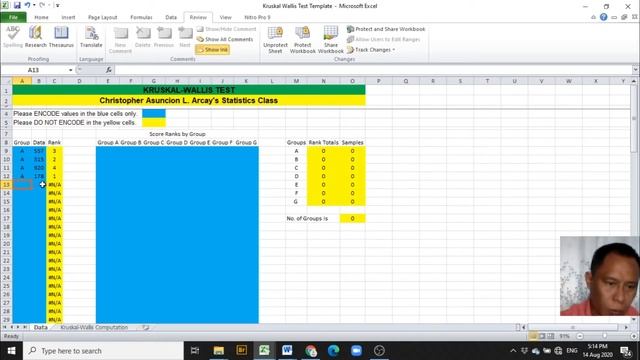The height and width of the screenshot is (360, 640).
Task: Click the vertical scrollbar down arrow
Action: [x=634, y=320]
